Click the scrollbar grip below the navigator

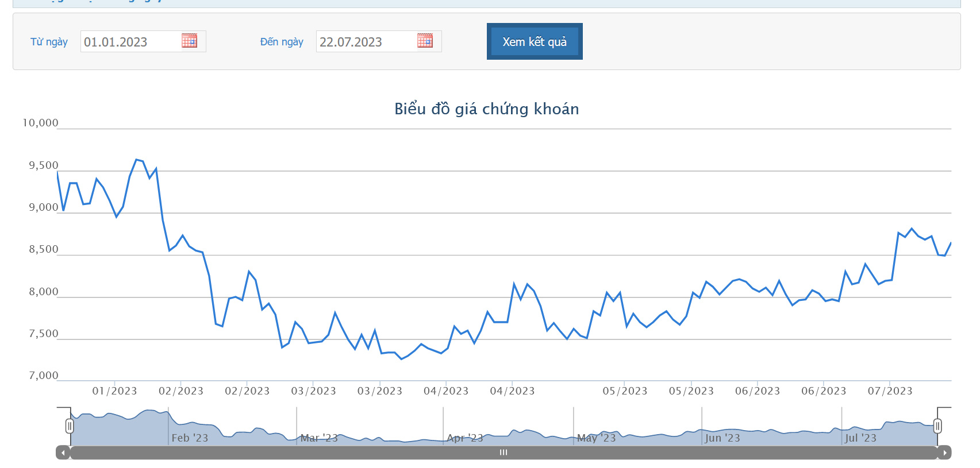tap(504, 452)
